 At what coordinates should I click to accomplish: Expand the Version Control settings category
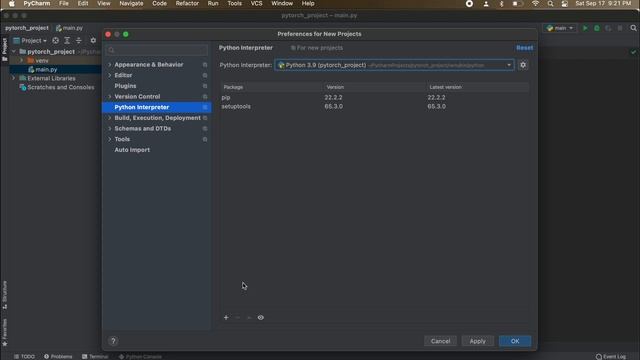[x=109, y=96]
